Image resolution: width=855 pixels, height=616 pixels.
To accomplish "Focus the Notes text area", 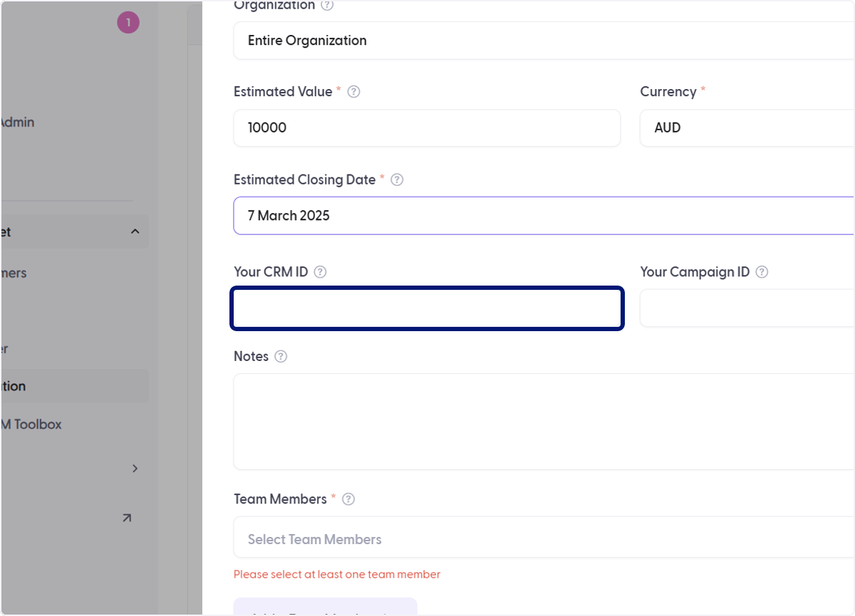I will coord(544,422).
